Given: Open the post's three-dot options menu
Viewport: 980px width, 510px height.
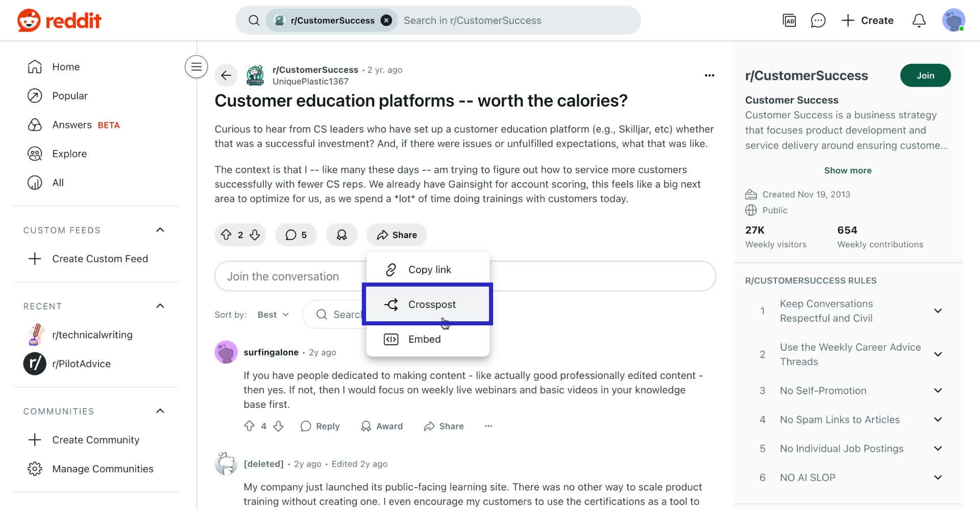Looking at the screenshot, I should 709,75.
